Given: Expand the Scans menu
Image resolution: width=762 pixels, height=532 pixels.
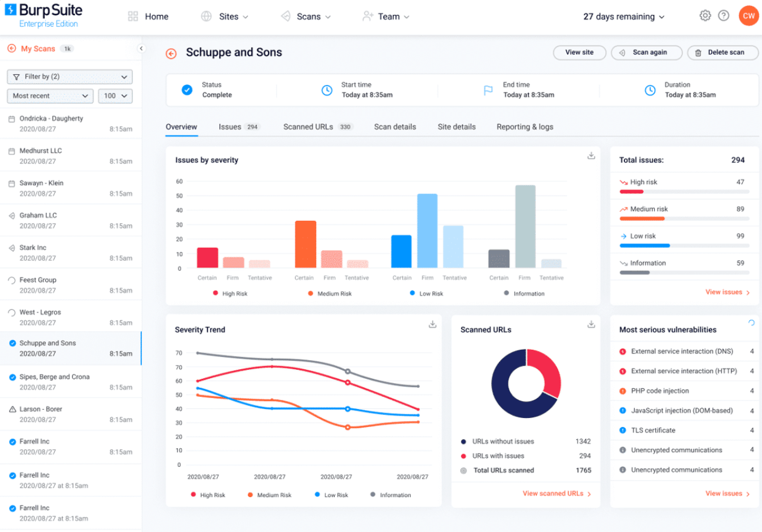Looking at the screenshot, I should coord(306,17).
